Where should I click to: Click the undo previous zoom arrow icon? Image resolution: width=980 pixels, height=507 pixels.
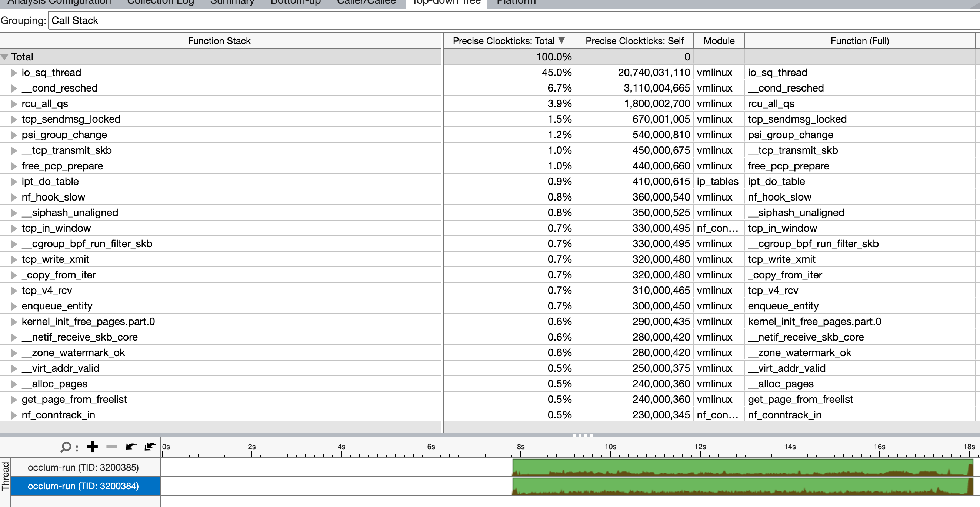pos(131,447)
